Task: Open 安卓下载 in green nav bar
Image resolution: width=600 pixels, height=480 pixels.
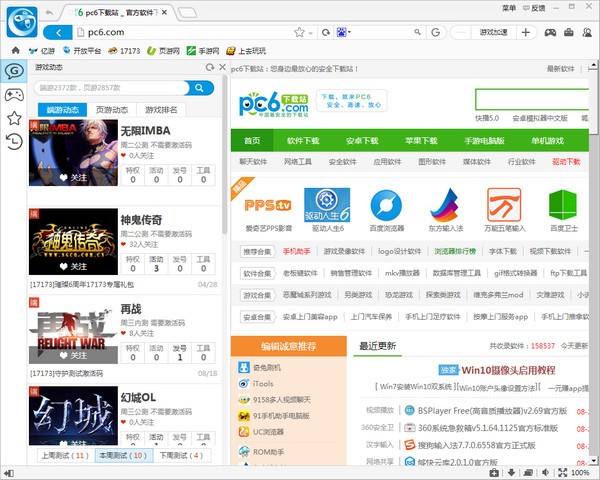Action: tap(362, 140)
